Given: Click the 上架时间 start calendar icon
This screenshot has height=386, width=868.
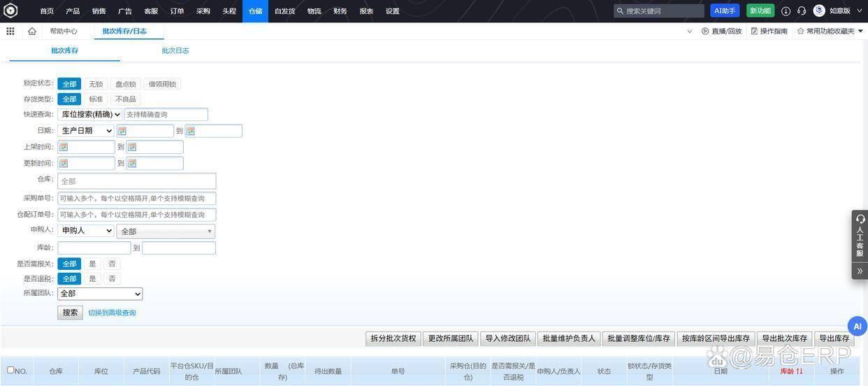Looking at the screenshot, I should pyautogui.click(x=63, y=147).
